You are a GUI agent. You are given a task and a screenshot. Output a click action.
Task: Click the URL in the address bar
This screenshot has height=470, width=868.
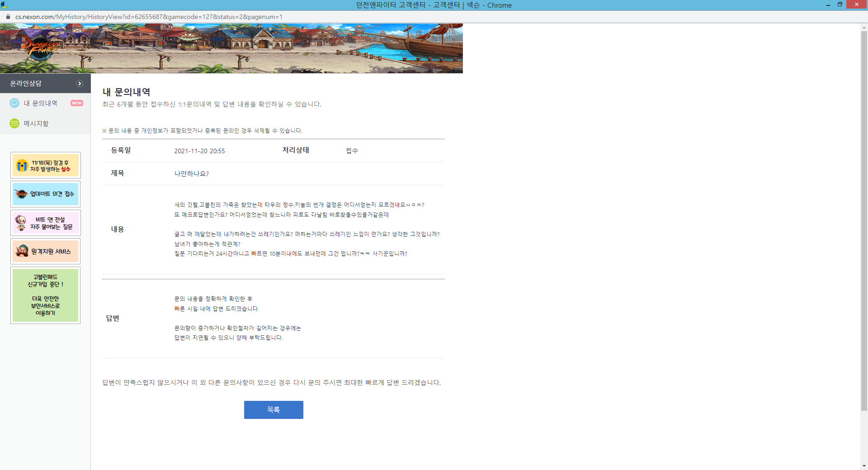tap(149, 17)
